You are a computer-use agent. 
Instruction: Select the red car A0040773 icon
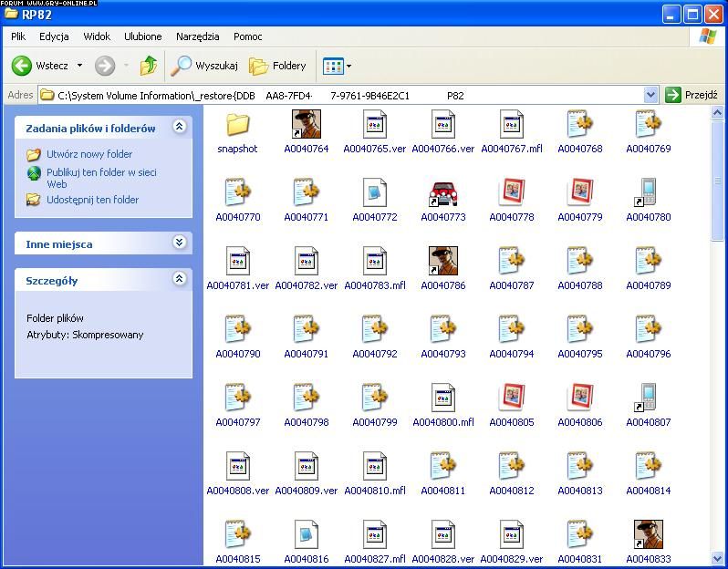tap(442, 193)
